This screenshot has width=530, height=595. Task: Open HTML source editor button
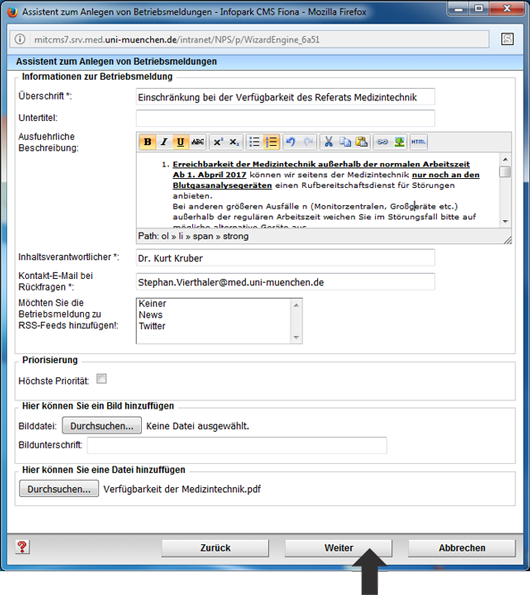[418, 142]
